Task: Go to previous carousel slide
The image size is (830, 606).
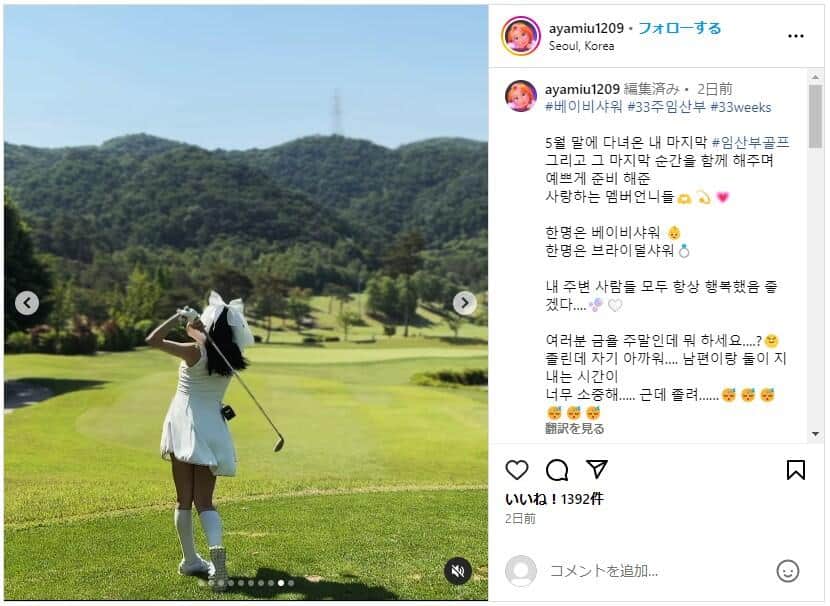Action: point(27,303)
